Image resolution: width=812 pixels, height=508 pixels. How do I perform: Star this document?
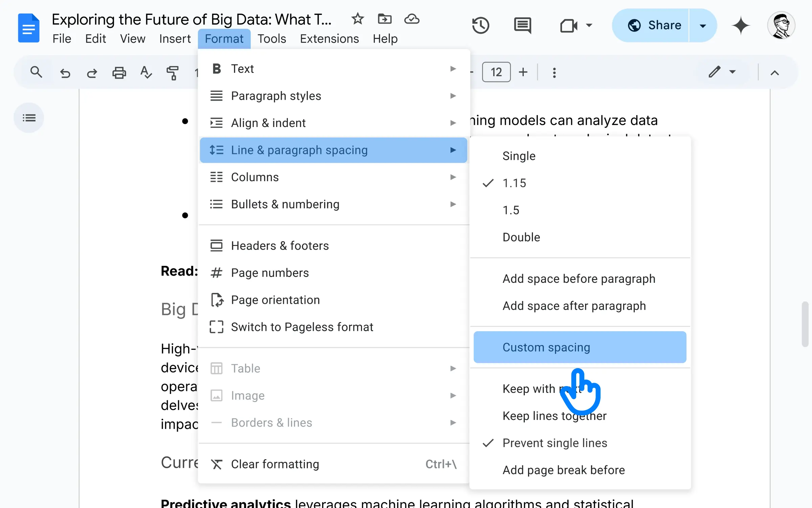[x=357, y=19]
